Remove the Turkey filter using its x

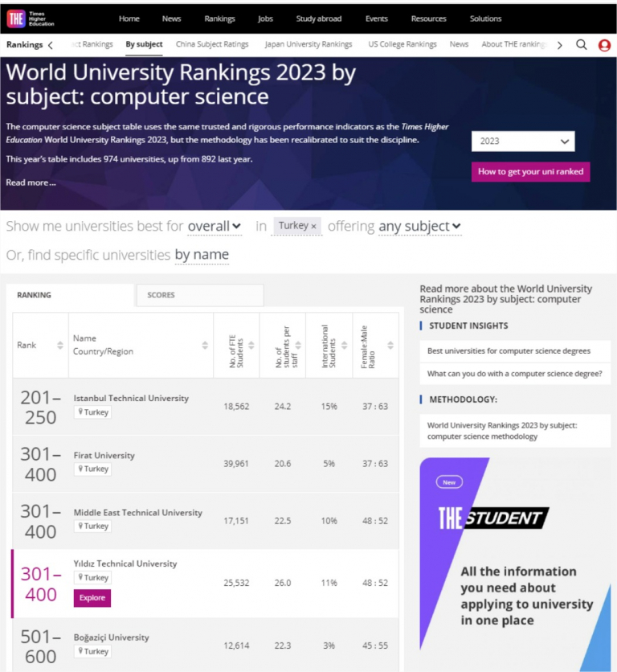tap(313, 227)
